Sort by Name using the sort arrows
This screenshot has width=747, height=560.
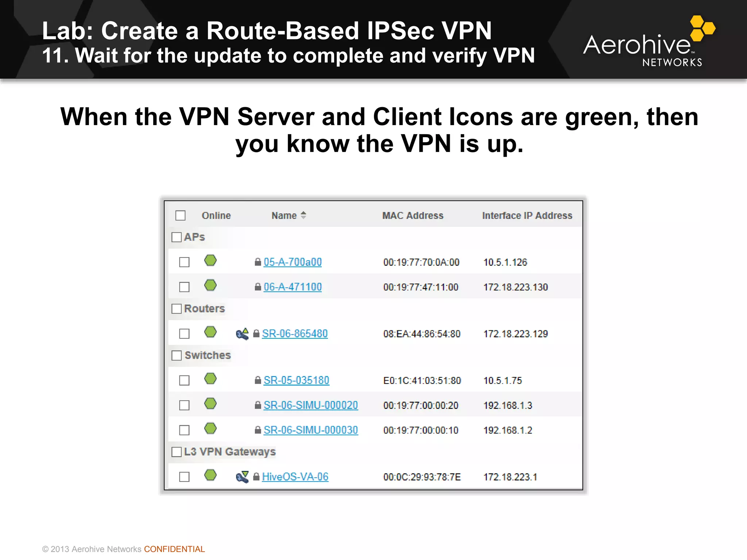pos(303,215)
